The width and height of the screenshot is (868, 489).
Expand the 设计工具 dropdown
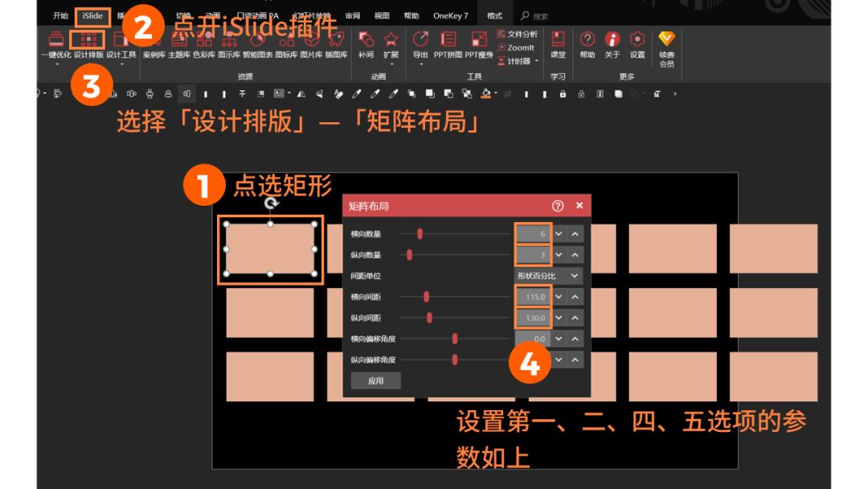click(x=122, y=64)
